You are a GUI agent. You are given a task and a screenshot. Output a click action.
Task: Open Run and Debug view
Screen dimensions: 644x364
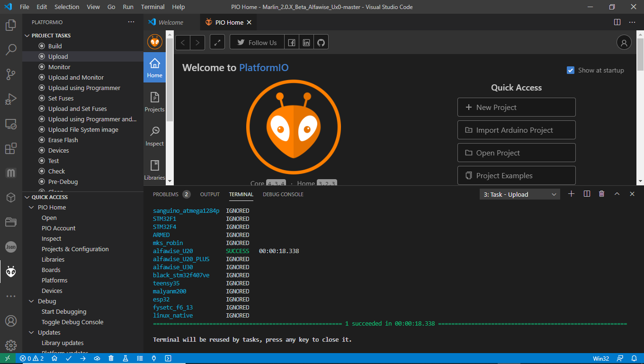click(x=11, y=99)
